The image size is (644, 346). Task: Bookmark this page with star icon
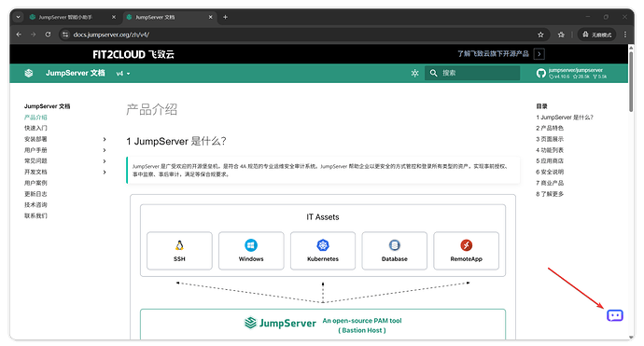pyautogui.click(x=540, y=35)
